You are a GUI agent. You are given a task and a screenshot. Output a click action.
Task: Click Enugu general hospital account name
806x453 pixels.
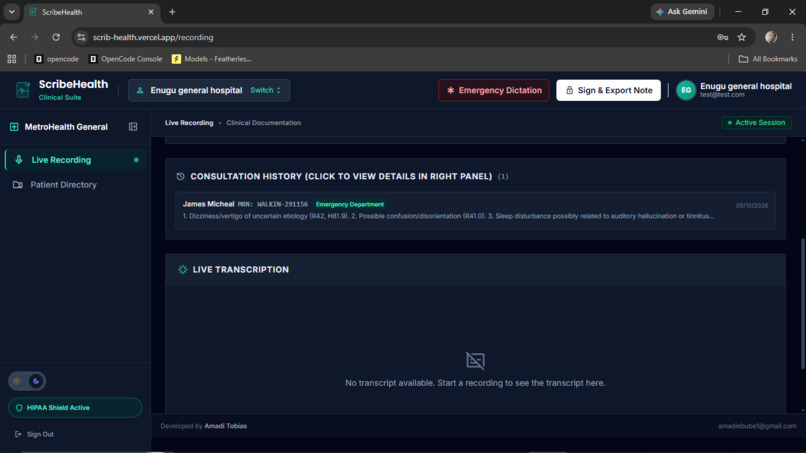(745, 86)
